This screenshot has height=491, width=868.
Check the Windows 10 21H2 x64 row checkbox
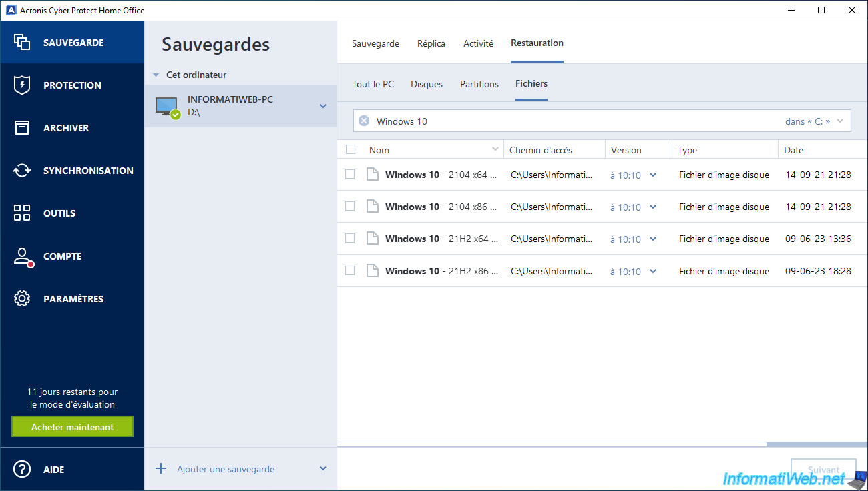[350, 238]
